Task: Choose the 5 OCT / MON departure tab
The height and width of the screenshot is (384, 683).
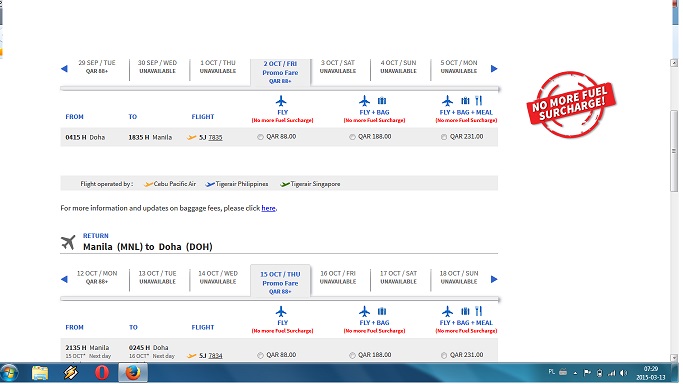Action: (x=459, y=67)
